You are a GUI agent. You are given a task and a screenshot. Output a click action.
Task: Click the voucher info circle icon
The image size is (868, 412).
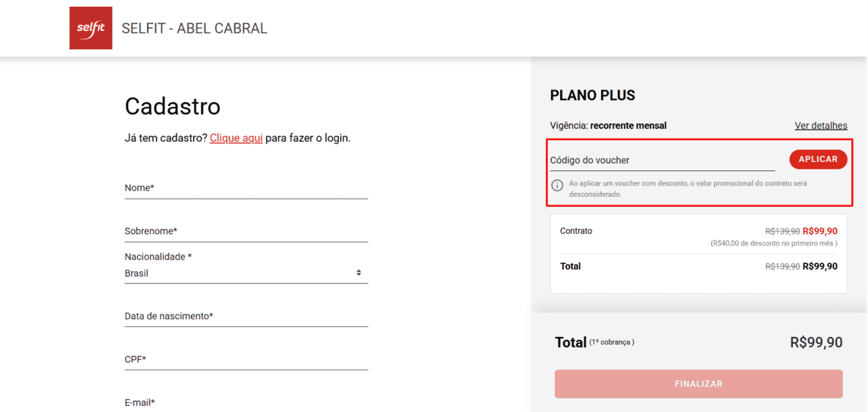point(557,186)
